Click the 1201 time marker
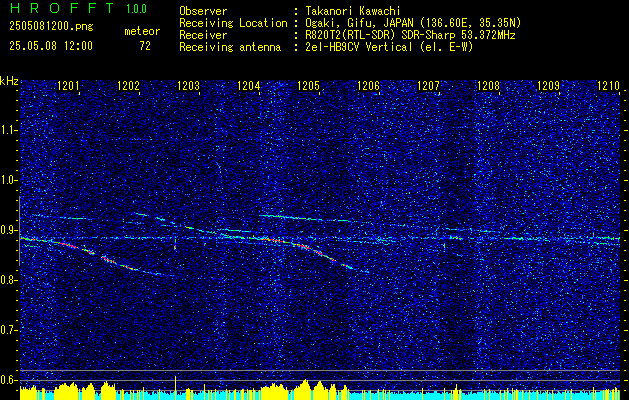Screen dimensions: 629x400 (x=69, y=85)
